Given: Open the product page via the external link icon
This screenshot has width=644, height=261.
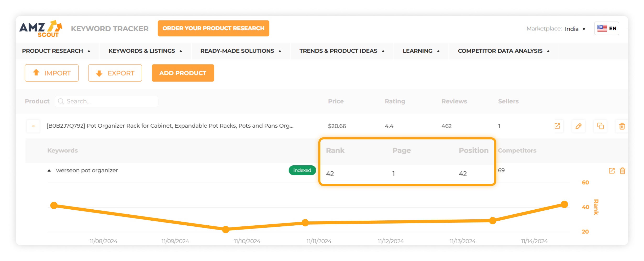Looking at the screenshot, I should click(558, 126).
